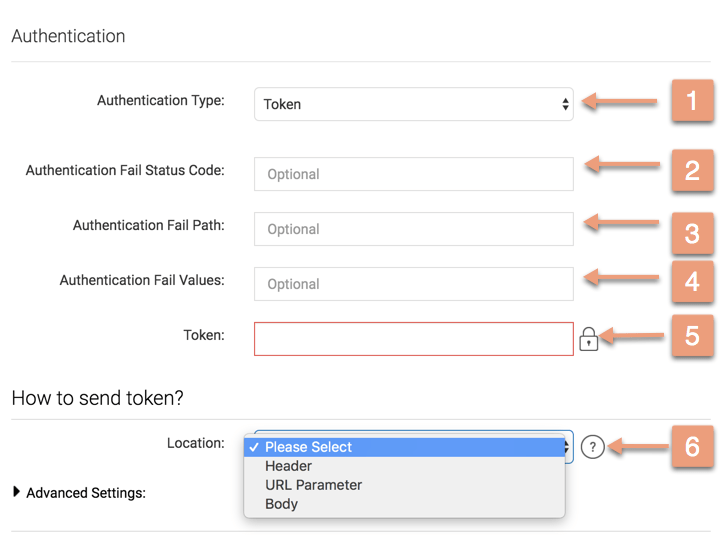Click the orange number 6 badge
Screen dimensions: 724x535
click(x=692, y=447)
